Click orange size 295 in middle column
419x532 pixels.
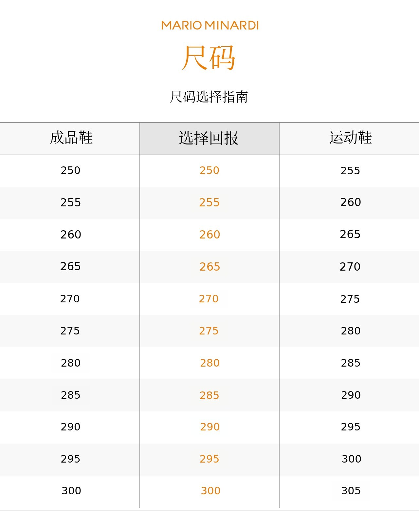(x=209, y=459)
